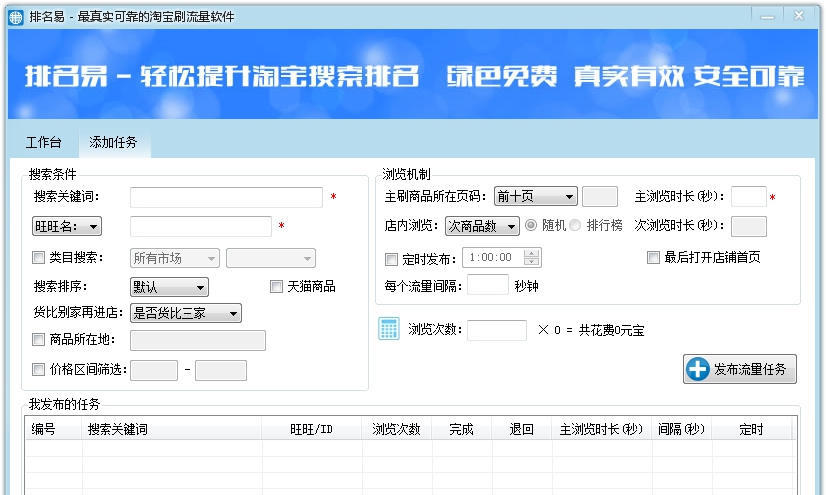Enable the 类目搜索 checkbox
Image resolution: width=826 pixels, height=495 pixels.
(39, 258)
